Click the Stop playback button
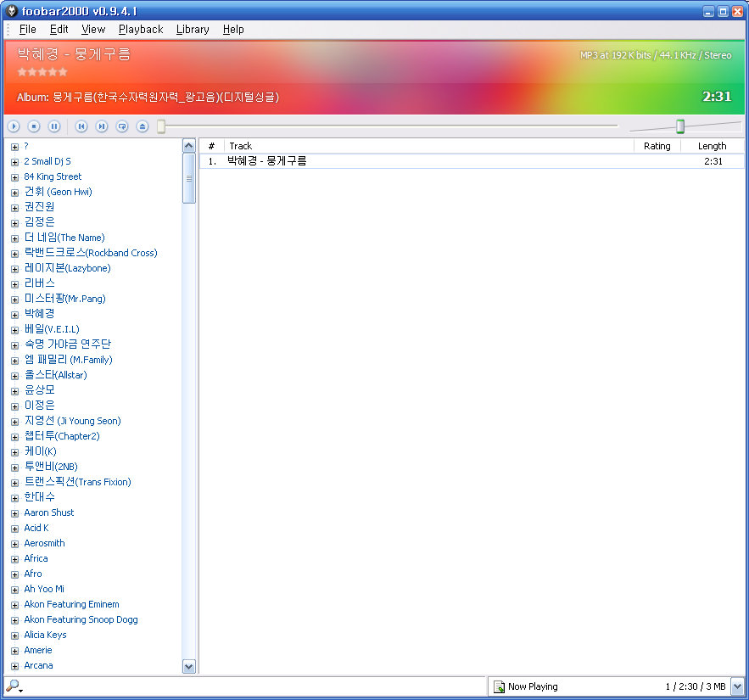749x700 pixels. 34,126
